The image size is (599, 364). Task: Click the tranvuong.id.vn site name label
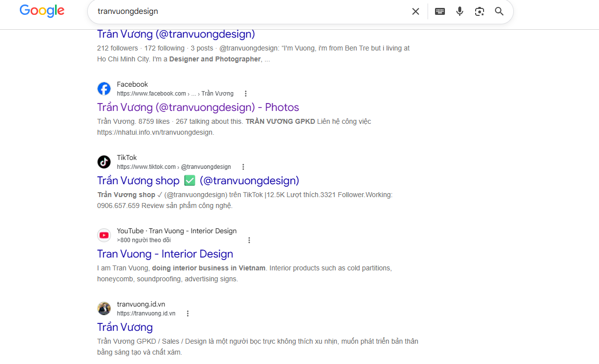click(141, 304)
